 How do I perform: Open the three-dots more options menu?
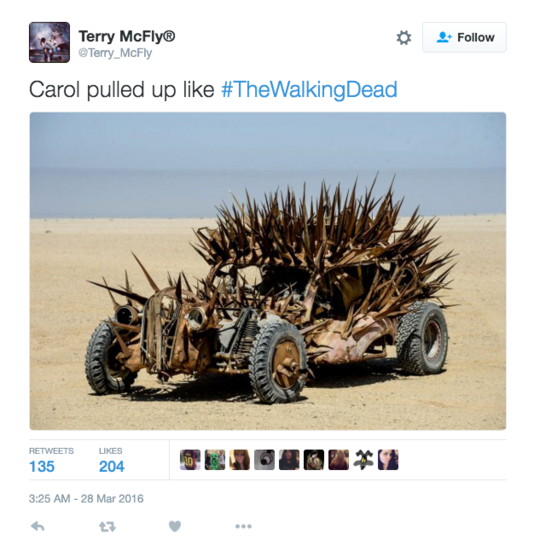[x=243, y=526]
